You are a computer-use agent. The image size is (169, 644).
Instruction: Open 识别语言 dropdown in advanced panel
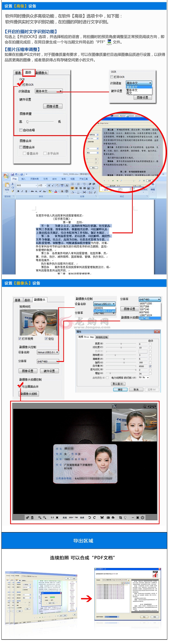pyautogui.click(x=49, y=91)
